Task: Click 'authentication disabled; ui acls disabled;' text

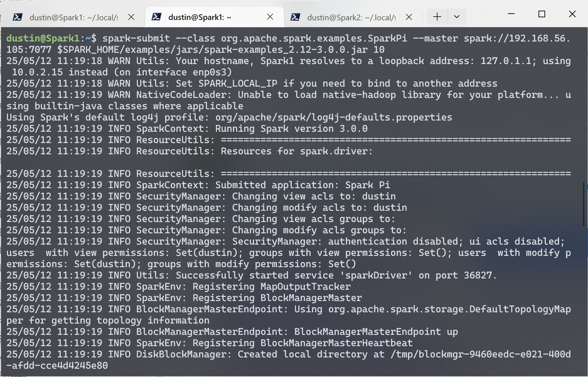Action: pyautogui.click(x=446, y=242)
